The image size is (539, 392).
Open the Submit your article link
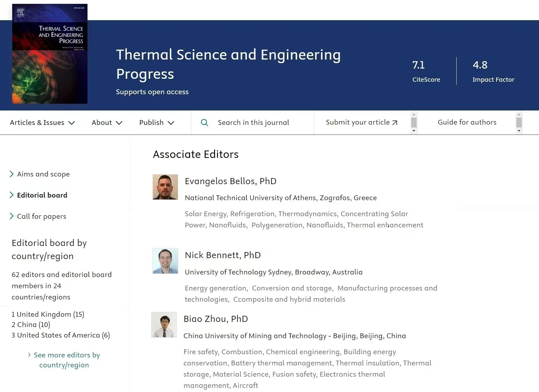coord(361,122)
